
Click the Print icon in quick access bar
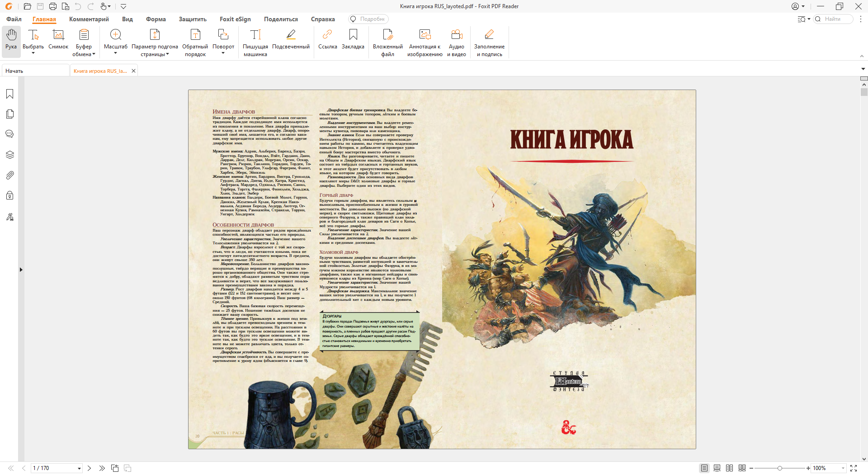click(53, 6)
